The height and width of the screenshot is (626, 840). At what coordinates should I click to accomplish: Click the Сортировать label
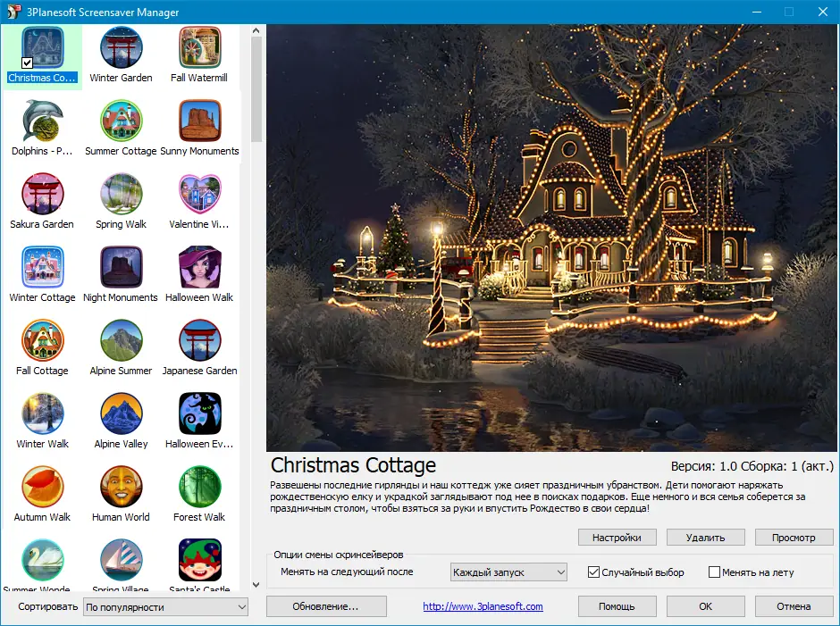(x=48, y=606)
